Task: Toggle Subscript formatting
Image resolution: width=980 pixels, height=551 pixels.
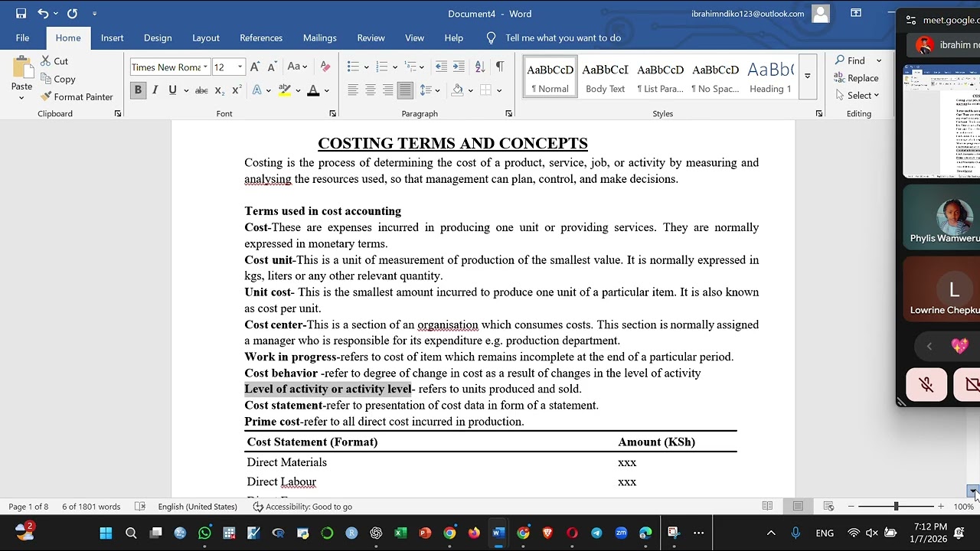Action: (x=220, y=90)
